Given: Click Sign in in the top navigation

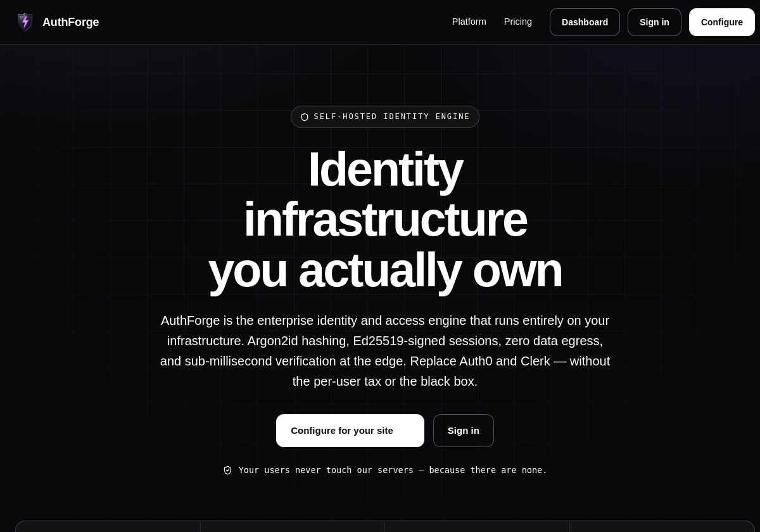Looking at the screenshot, I should coord(654,22).
